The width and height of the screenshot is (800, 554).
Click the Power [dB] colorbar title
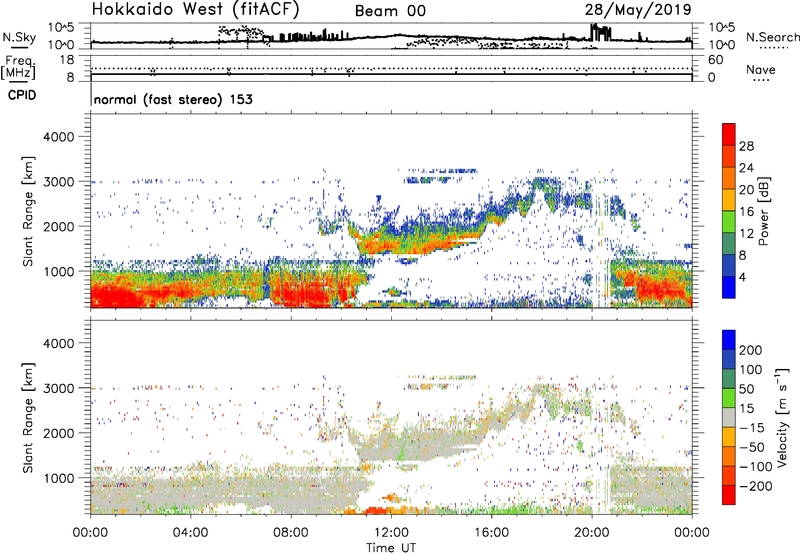coord(763,211)
